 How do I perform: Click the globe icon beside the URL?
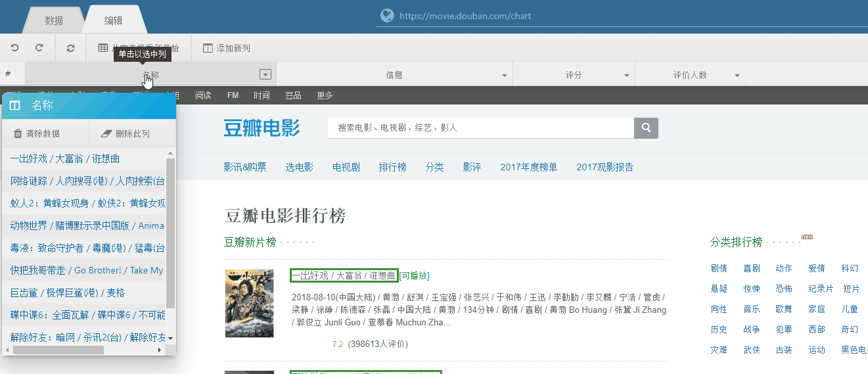coord(387,15)
